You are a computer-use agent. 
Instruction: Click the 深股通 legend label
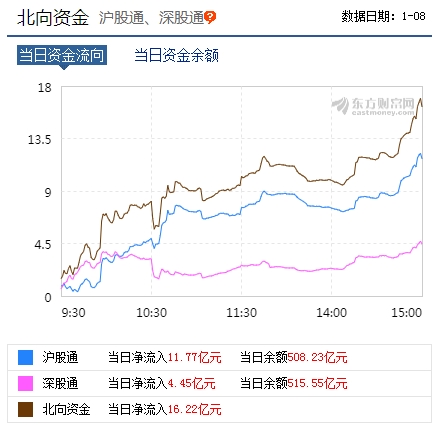coord(60,383)
